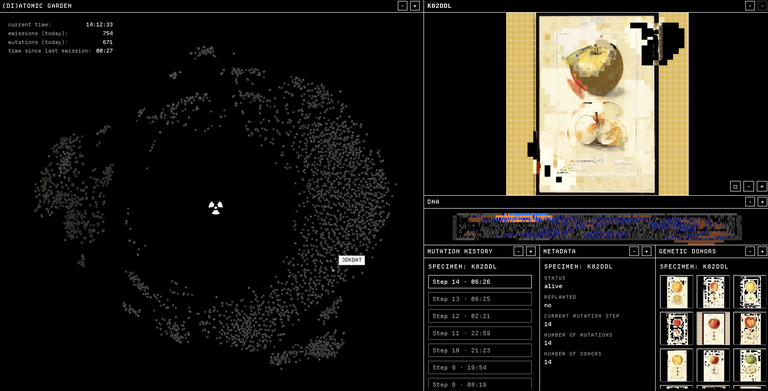Click the radiation symbol at garden center

click(216, 207)
